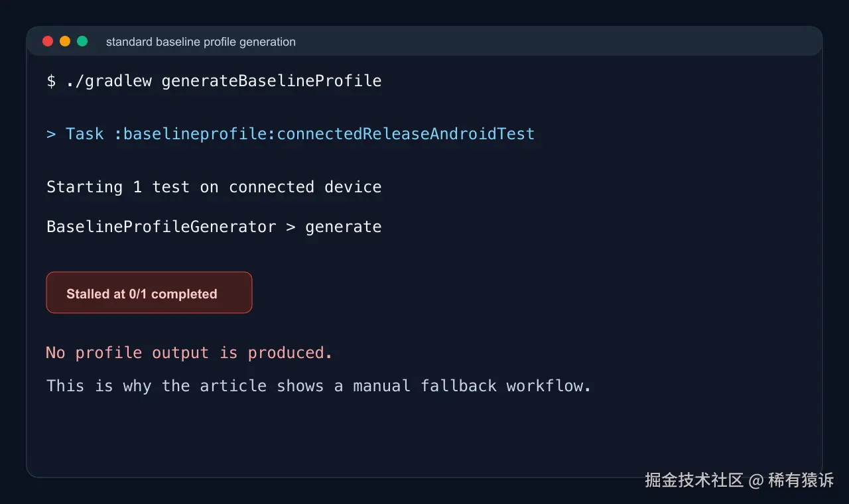
Task: Click the dollar prompt symbol
Action: (x=51, y=81)
